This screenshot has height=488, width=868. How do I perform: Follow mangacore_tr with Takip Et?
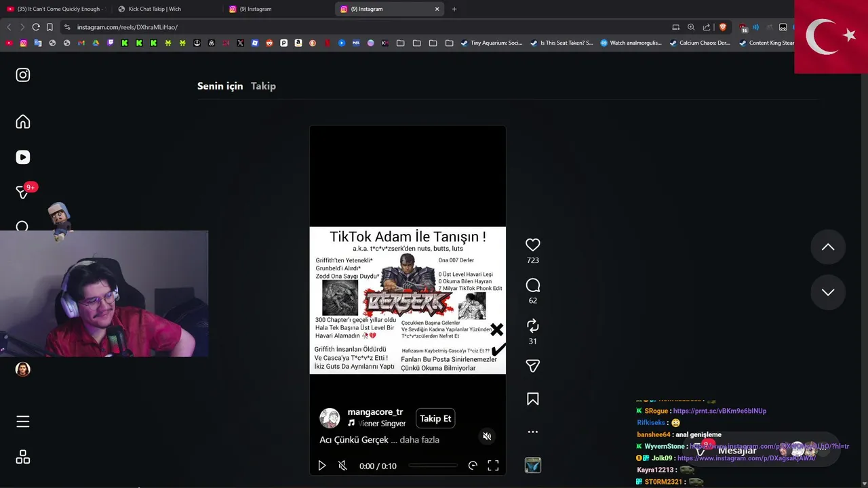(435, 418)
